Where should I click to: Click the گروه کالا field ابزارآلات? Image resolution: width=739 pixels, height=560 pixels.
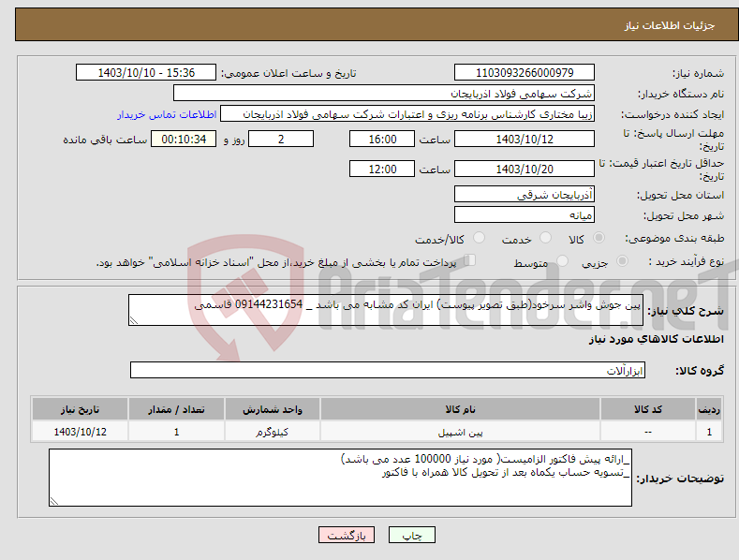tap(388, 370)
